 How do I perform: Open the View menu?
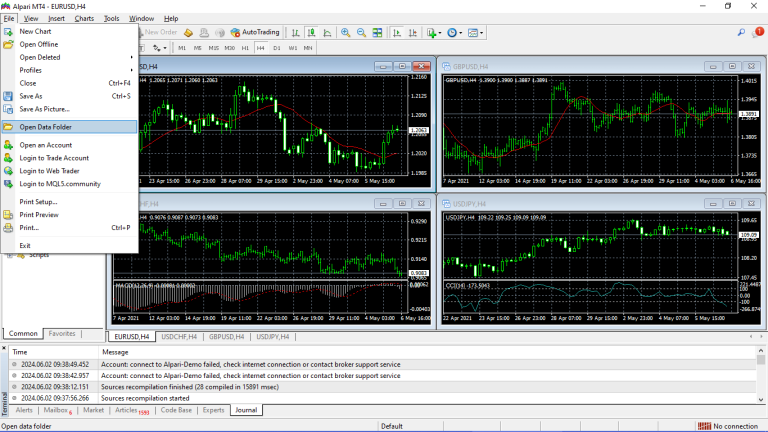point(31,19)
